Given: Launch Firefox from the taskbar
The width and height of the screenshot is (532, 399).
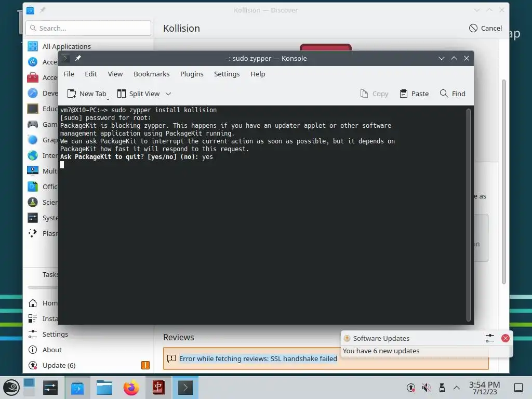Looking at the screenshot, I should pyautogui.click(x=131, y=388).
